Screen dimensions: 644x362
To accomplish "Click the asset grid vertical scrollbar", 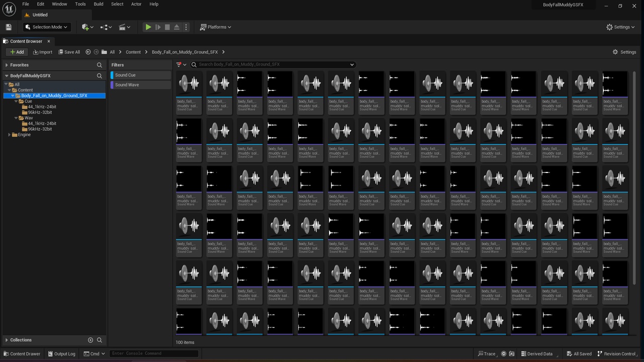I will coord(634,178).
